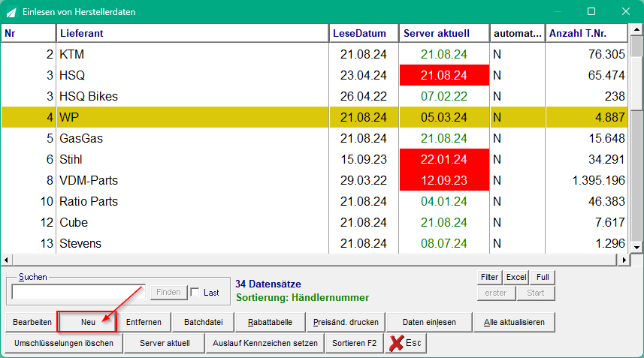The image size is (644, 358).
Task: Click green 04.01.24 server date cell
Action: tap(444, 201)
